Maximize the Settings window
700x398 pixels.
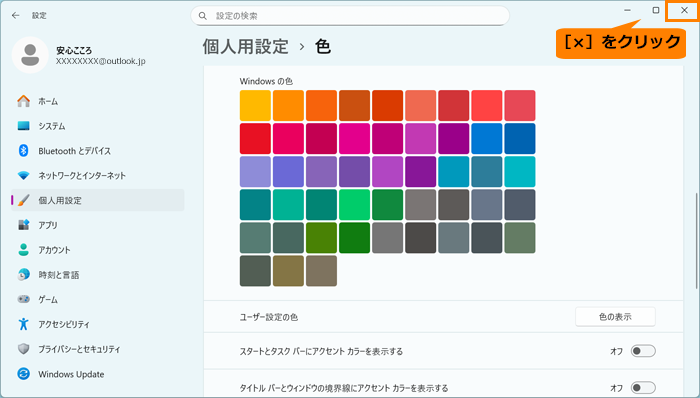coord(656,10)
